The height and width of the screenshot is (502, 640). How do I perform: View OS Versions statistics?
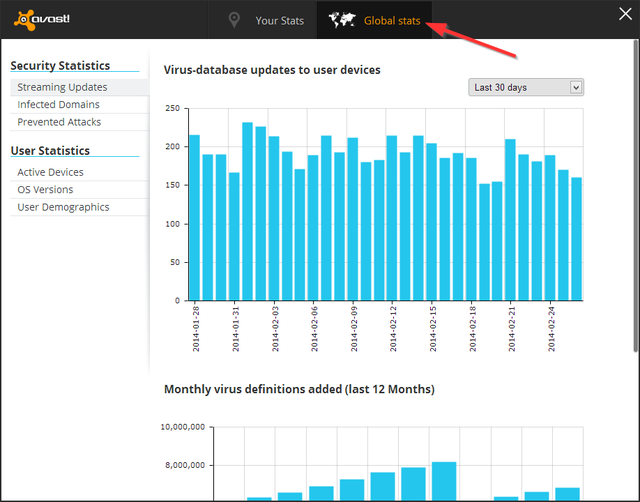pos(80,189)
